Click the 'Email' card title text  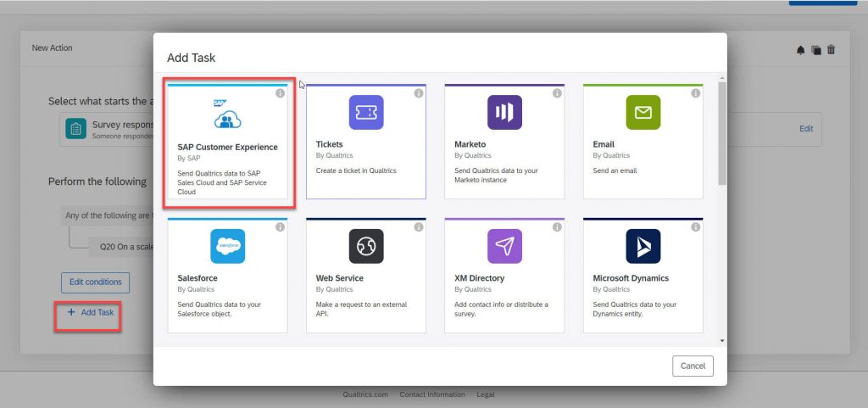click(604, 144)
